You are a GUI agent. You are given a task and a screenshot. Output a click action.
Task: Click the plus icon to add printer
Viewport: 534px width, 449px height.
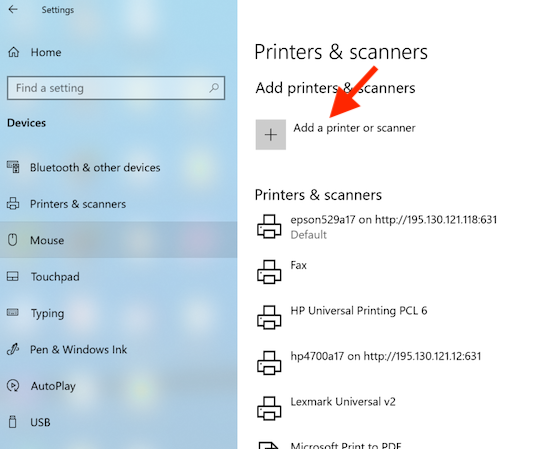[271, 135]
